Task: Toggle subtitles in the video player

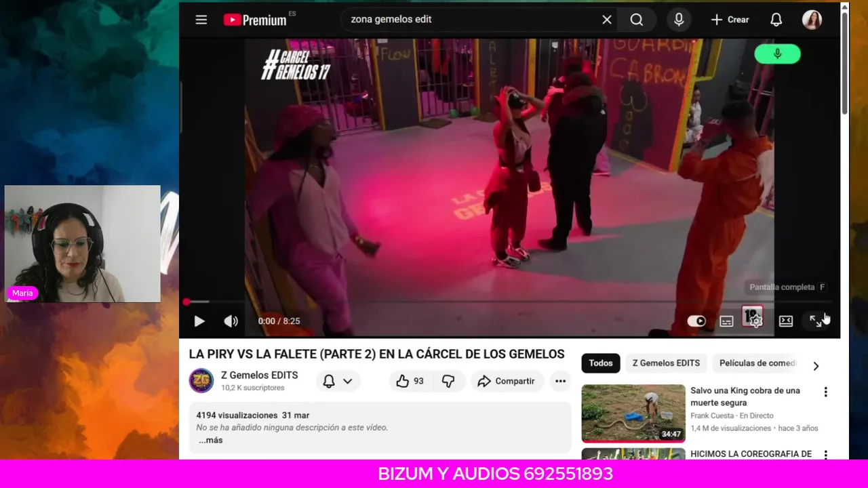Action: pos(726,321)
